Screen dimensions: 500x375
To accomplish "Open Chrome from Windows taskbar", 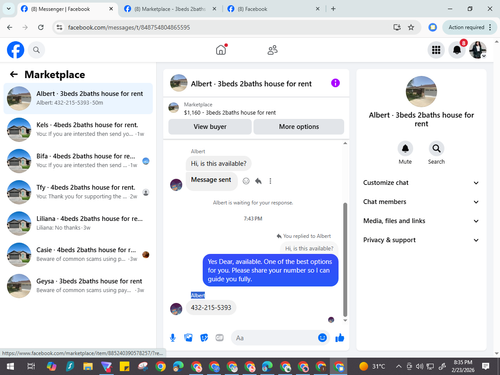I will point(160,367).
